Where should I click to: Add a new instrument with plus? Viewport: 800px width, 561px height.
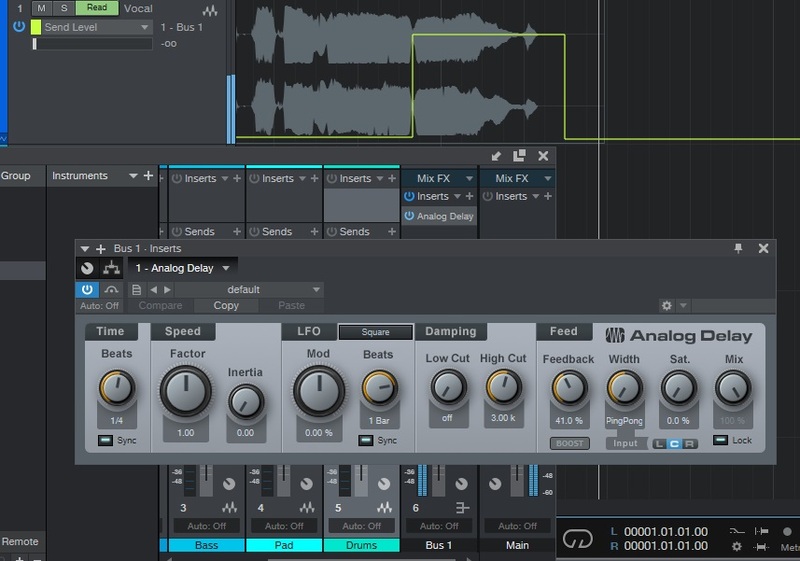tap(148, 175)
